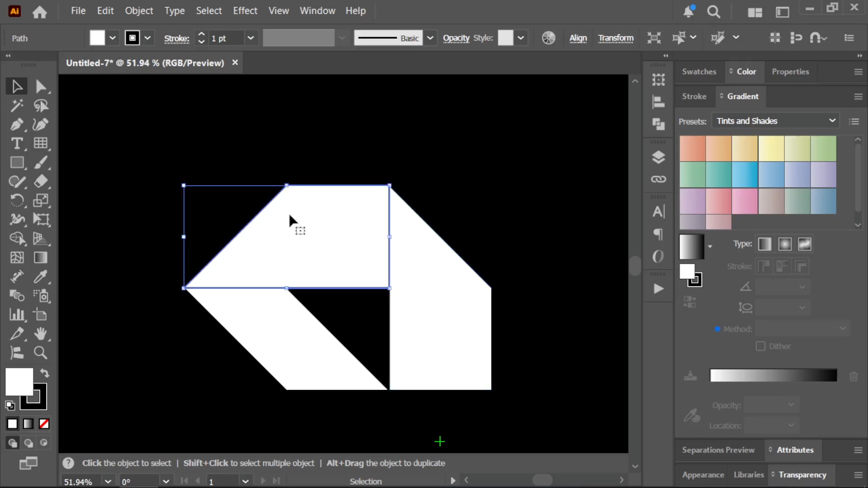Select the Magic Wand tool

17,106
